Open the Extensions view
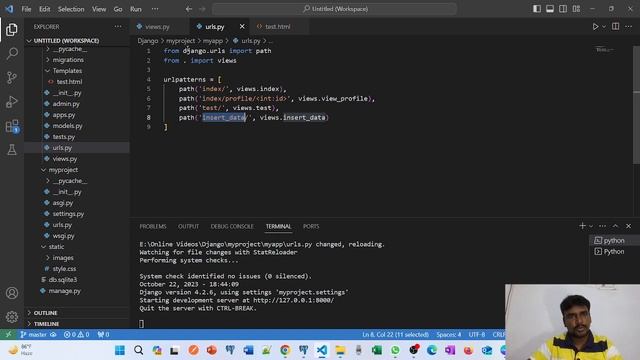 [12, 126]
